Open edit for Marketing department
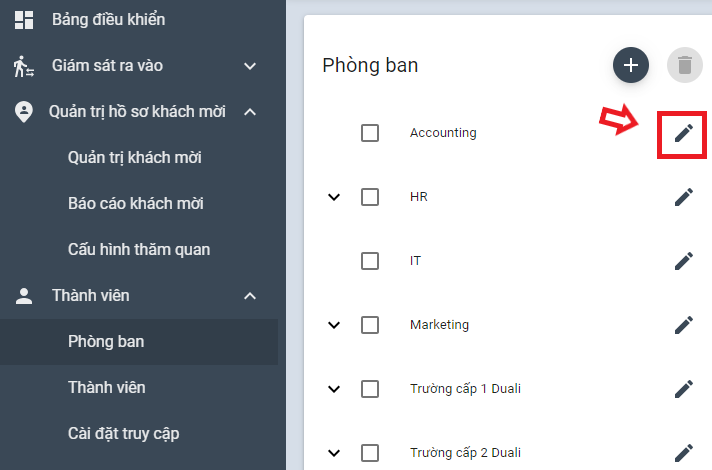The image size is (712, 470). click(x=683, y=325)
